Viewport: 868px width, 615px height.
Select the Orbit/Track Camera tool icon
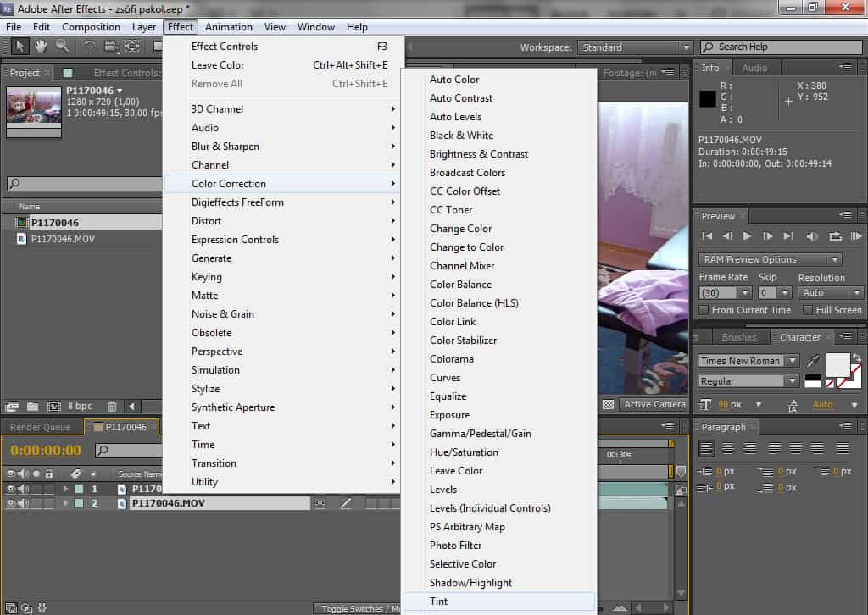coord(133,47)
